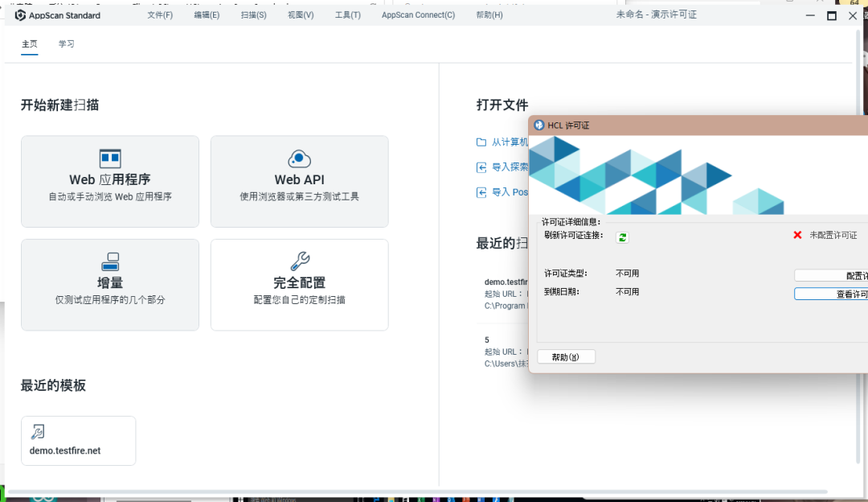Open the 工具(T) menu

347,15
